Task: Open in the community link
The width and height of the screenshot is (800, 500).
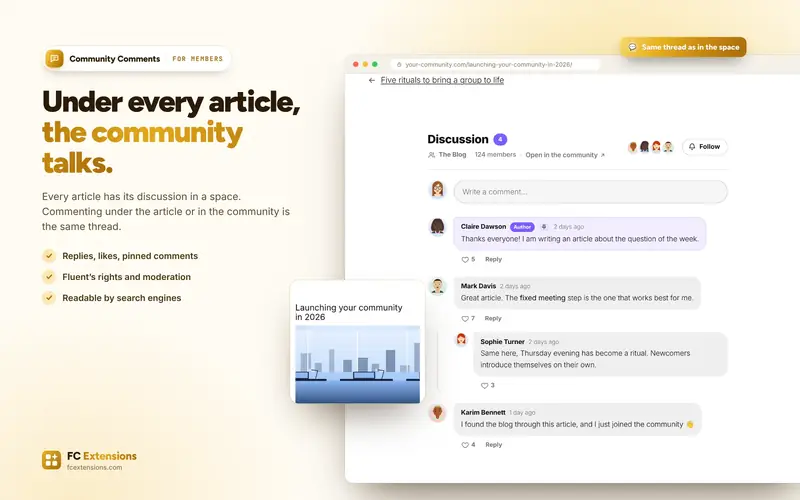Action: pos(565,155)
